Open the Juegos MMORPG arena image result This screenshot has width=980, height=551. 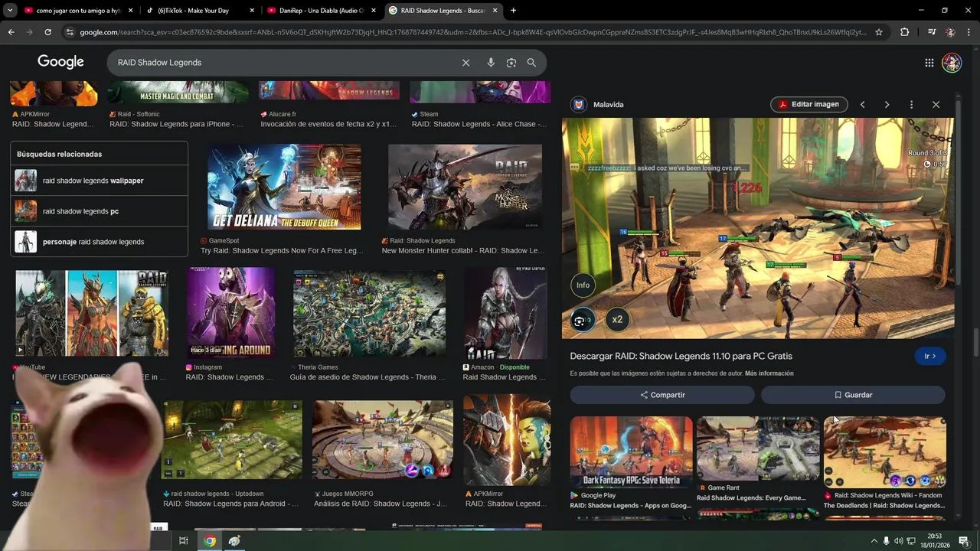pyautogui.click(x=382, y=440)
